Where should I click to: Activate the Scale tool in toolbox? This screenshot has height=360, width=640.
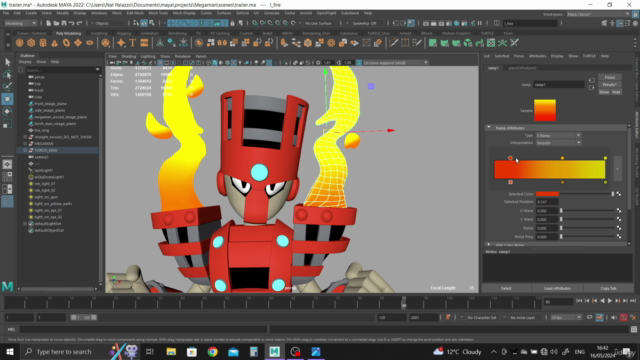[7, 124]
